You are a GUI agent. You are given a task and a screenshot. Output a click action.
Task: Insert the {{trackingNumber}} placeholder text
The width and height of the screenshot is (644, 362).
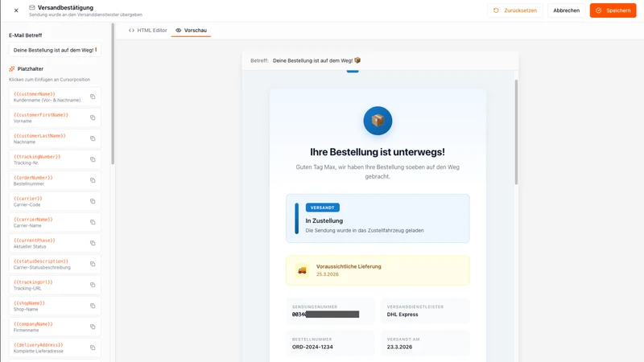click(37, 157)
